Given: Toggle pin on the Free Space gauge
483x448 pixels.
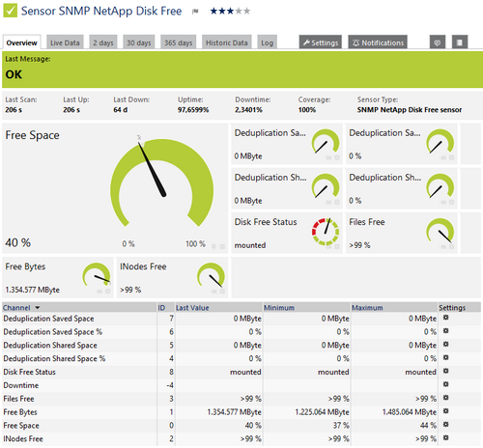Looking at the screenshot, I should tap(213, 247).
